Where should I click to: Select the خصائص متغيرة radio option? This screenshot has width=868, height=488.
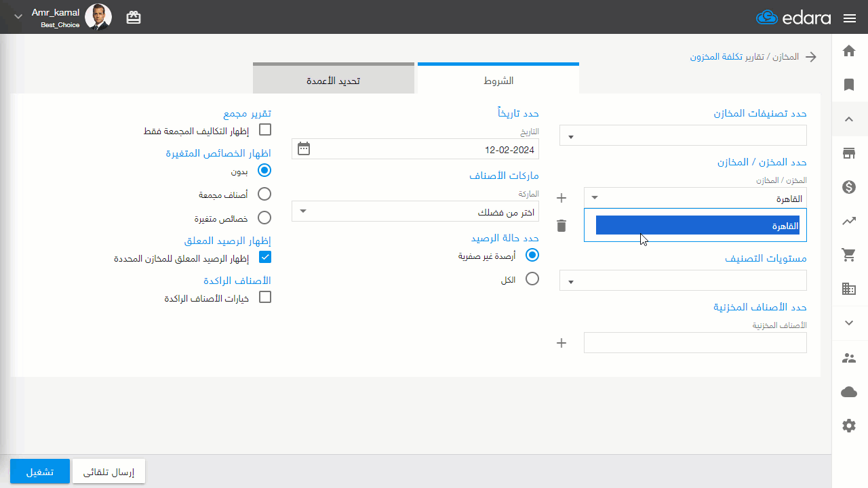(265, 218)
